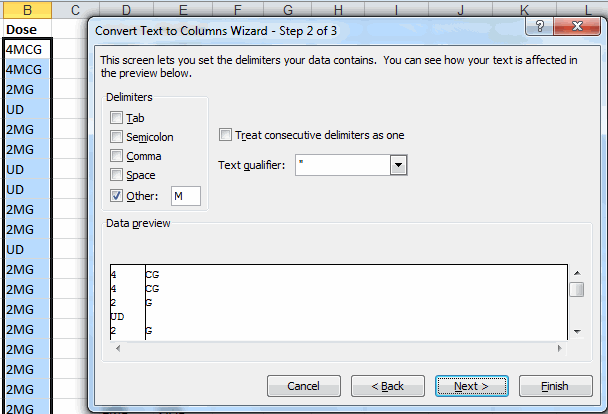Select the Dose header cell

pos(27,30)
